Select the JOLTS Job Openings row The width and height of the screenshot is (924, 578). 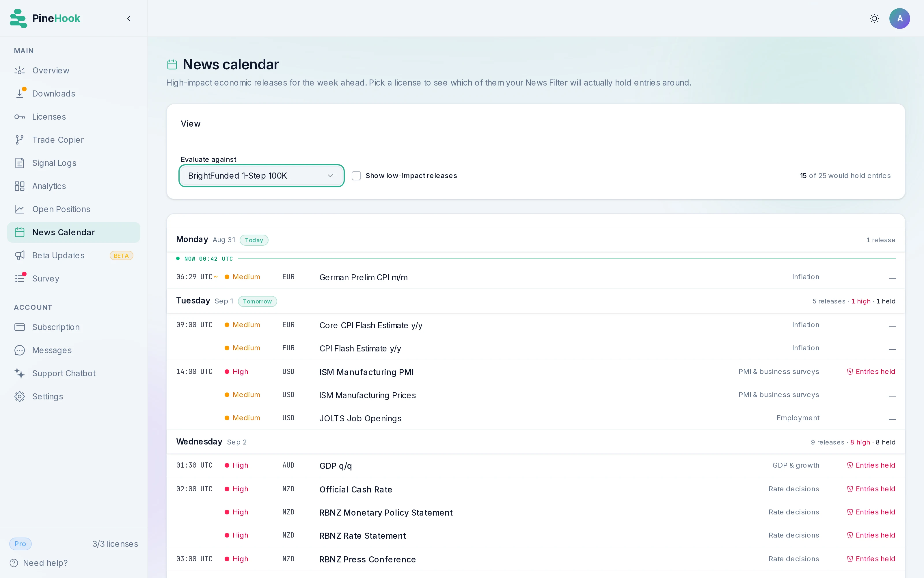coord(535,418)
